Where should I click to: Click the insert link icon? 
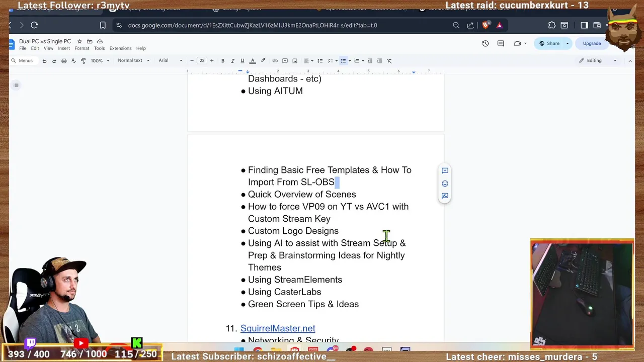275,61
